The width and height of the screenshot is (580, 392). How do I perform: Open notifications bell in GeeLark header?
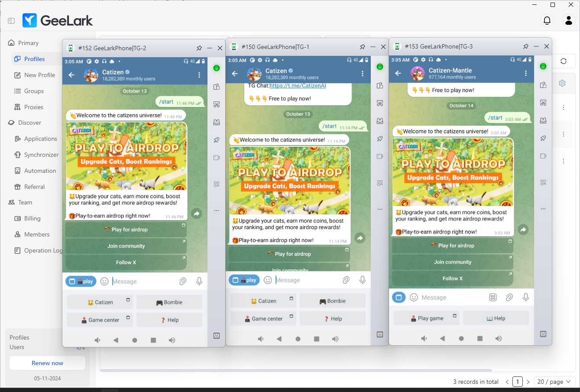(x=547, y=20)
